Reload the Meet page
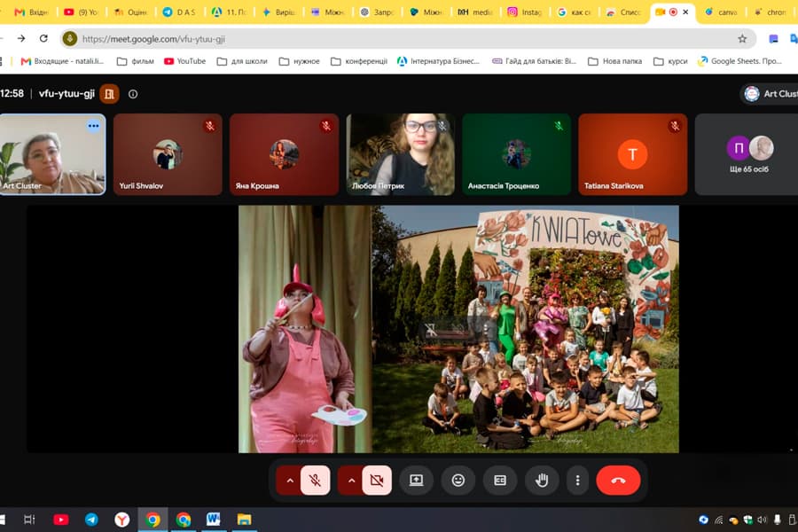 pos(43,38)
